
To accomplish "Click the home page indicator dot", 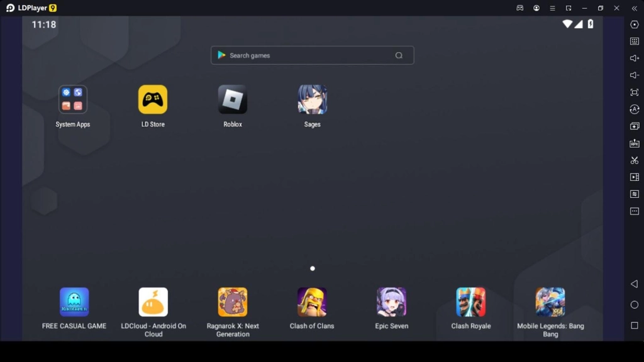I will (x=313, y=268).
